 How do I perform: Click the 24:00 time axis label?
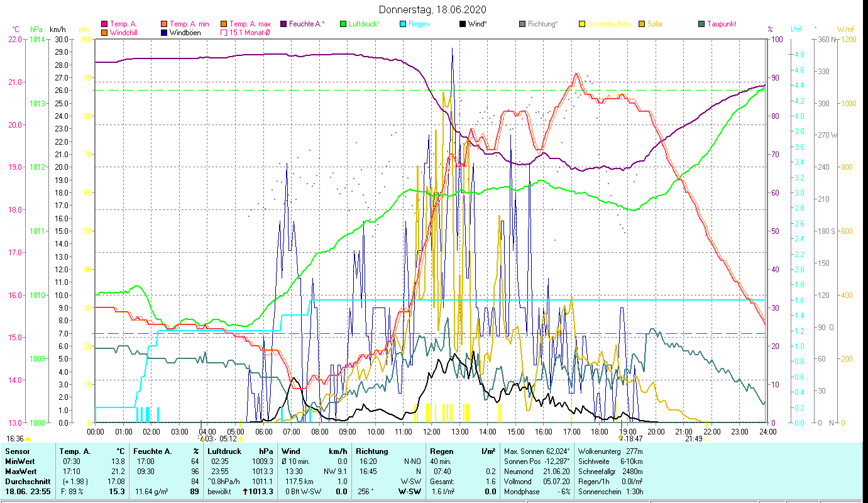pyautogui.click(x=768, y=431)
